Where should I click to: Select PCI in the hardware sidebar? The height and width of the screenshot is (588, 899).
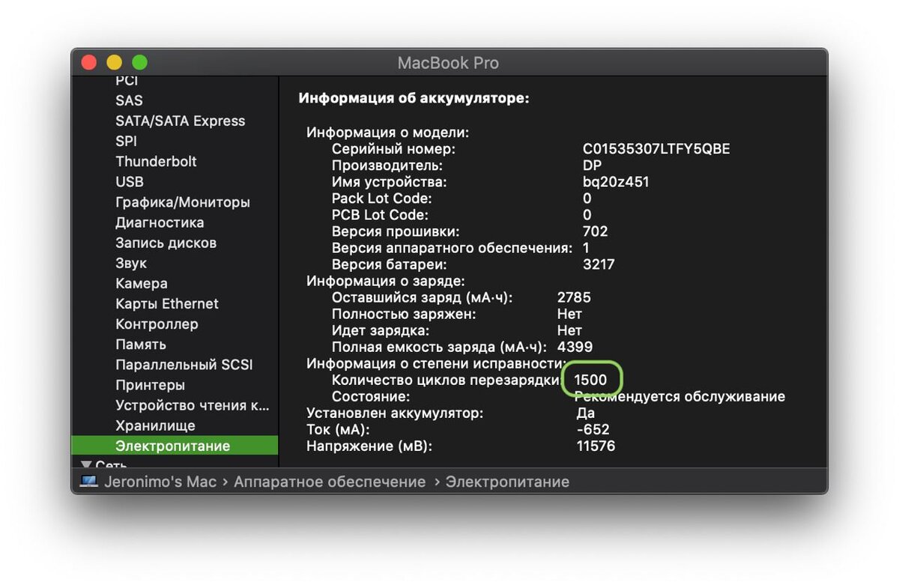(x=127, y=81)
